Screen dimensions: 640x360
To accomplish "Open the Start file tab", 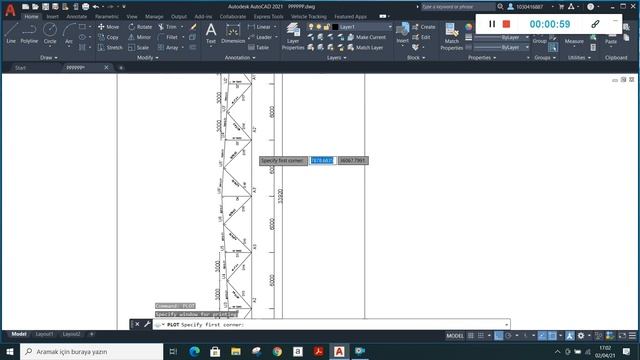I will tap(20, 67).
